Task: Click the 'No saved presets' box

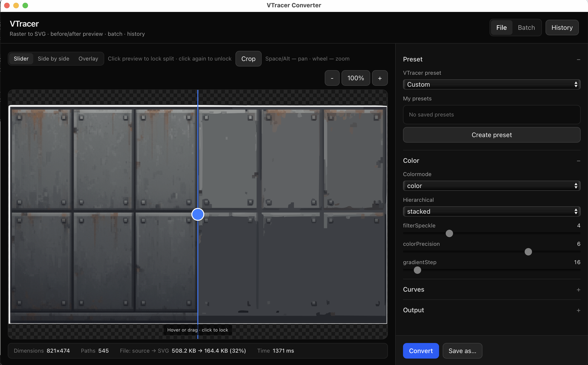Action: point(492,115)
